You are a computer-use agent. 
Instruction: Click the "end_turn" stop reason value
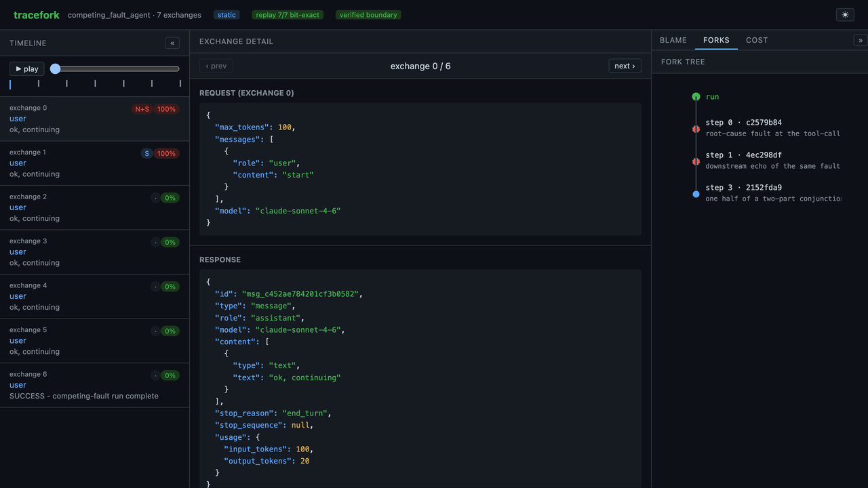304,413
